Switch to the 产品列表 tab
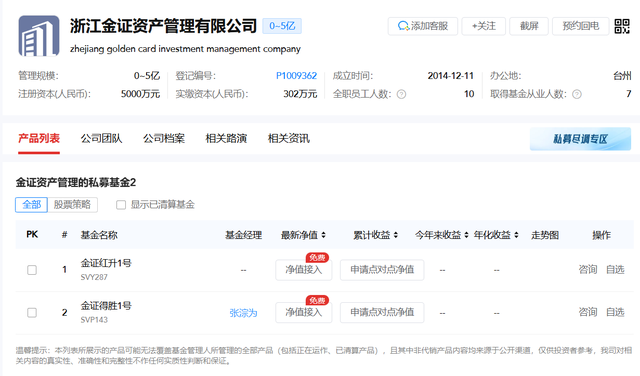640x376 pixels. coord(39,138)
